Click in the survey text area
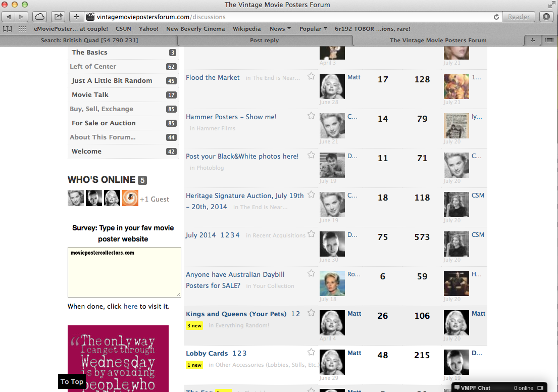 [124, 272]
